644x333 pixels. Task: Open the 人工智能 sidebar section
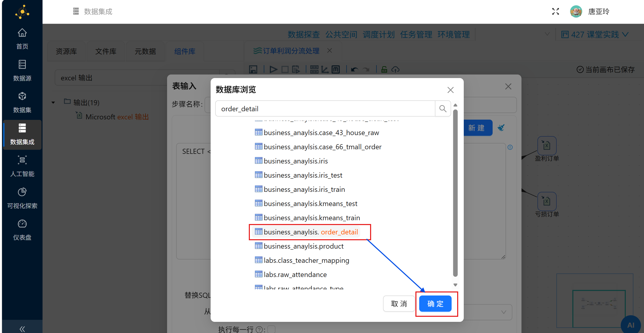point(22,166)
